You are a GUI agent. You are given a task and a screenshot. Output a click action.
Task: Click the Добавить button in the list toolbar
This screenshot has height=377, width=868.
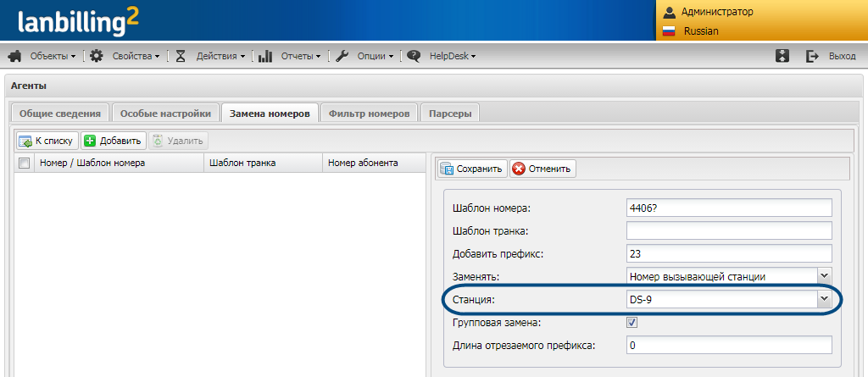114,141
